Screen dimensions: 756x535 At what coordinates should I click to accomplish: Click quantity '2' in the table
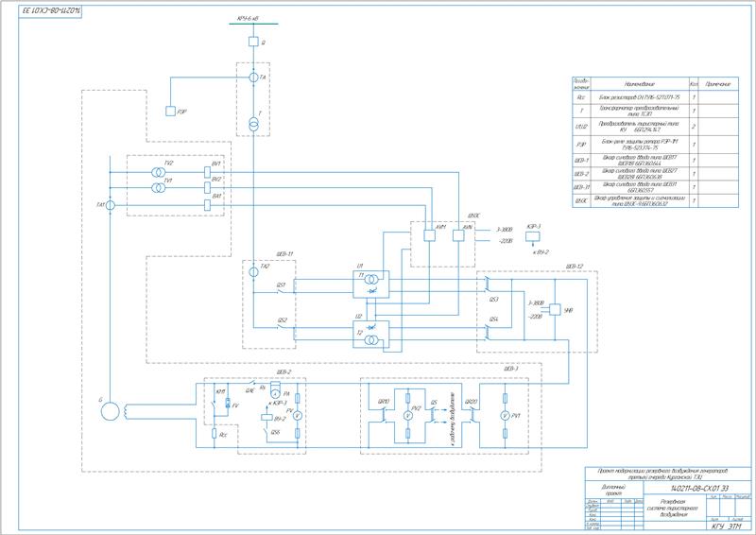click(x=694, y=127)
